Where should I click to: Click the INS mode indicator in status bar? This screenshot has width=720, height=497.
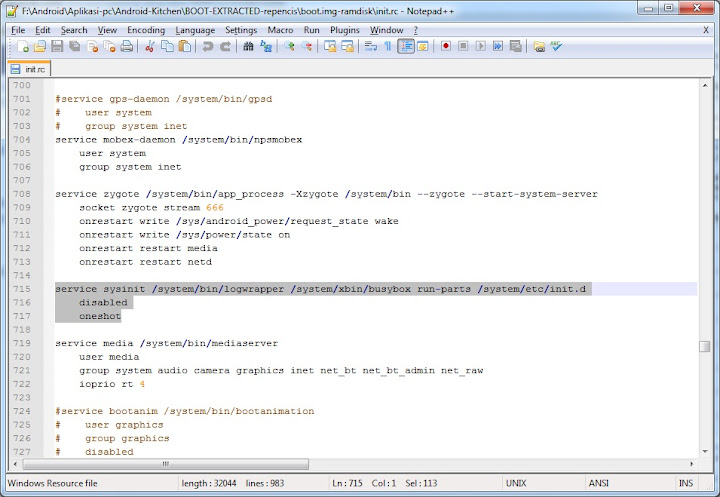pos(686,483)
